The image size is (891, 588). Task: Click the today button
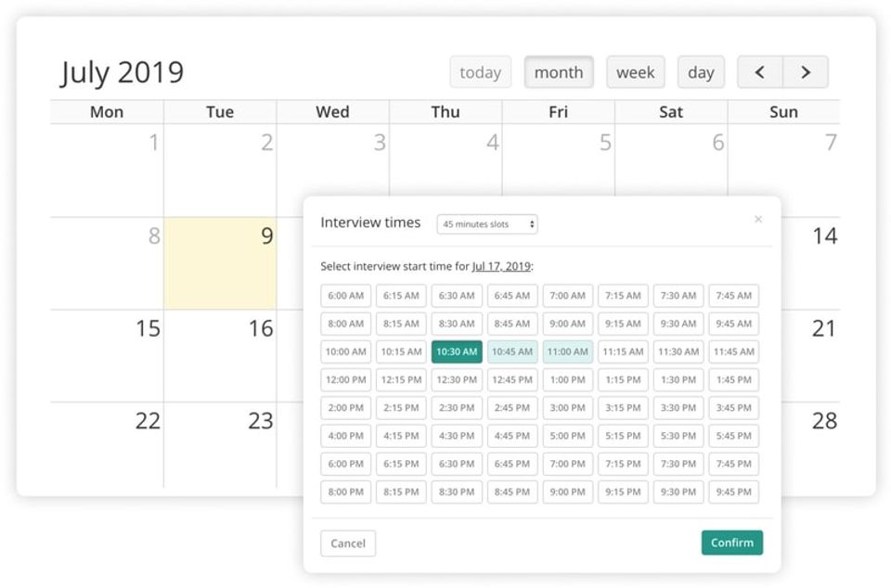[x=480, y=72]
